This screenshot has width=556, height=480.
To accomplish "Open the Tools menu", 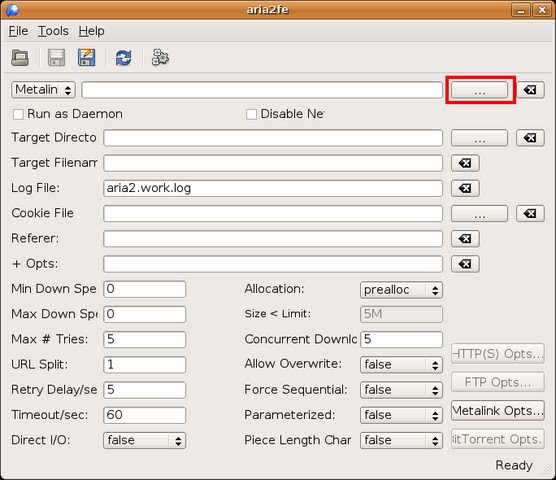I will (x=53, y=31).
